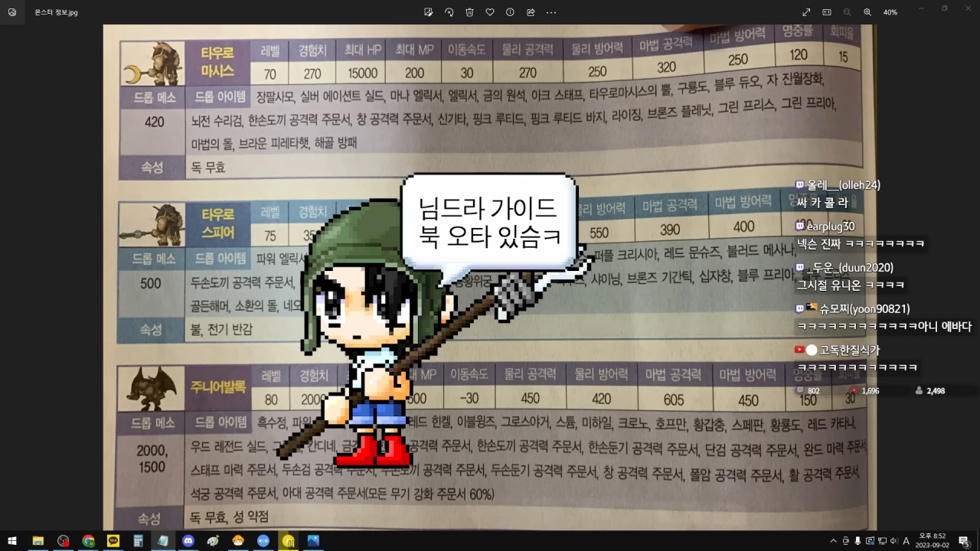Open the network status tray icon
980x551 pixels.
coord(881,541)
